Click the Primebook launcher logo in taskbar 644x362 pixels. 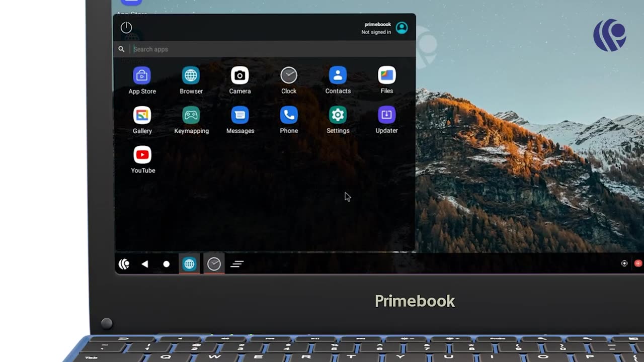pos(124,264)
